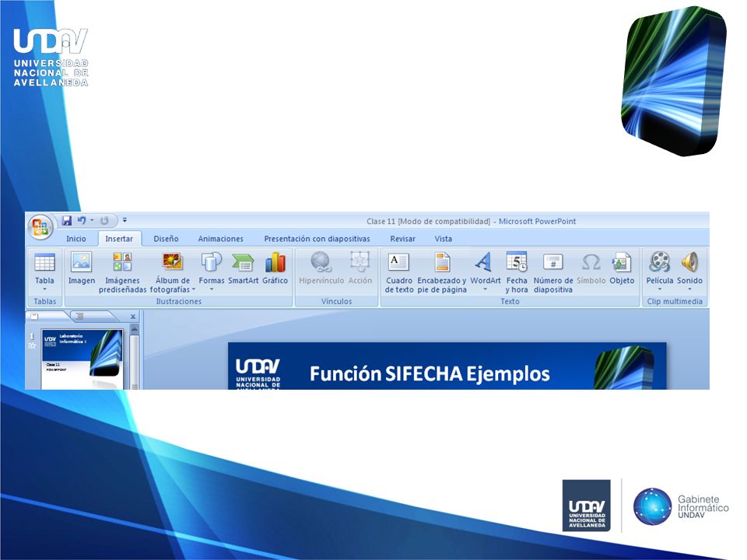Expand the Película dropdown arrow
Viewport: 747px width, 560px height.
[x=660, y=289]
